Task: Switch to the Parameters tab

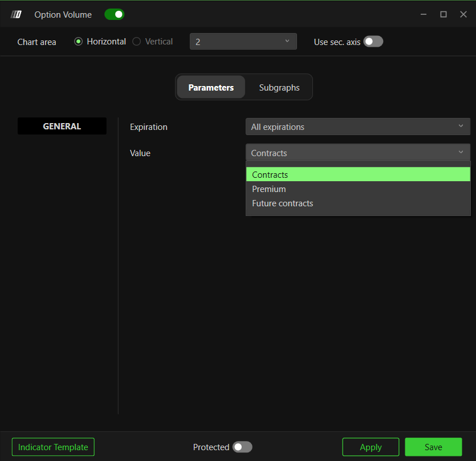Action: pyautogui.click(x=211, y=87)
